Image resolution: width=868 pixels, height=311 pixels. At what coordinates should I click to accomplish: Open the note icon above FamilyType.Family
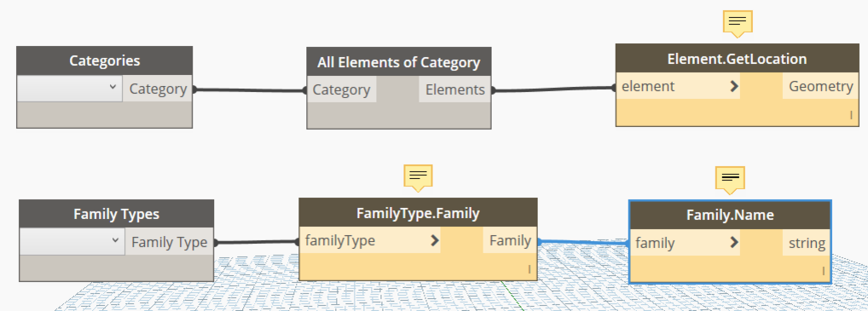pos(418,177)
